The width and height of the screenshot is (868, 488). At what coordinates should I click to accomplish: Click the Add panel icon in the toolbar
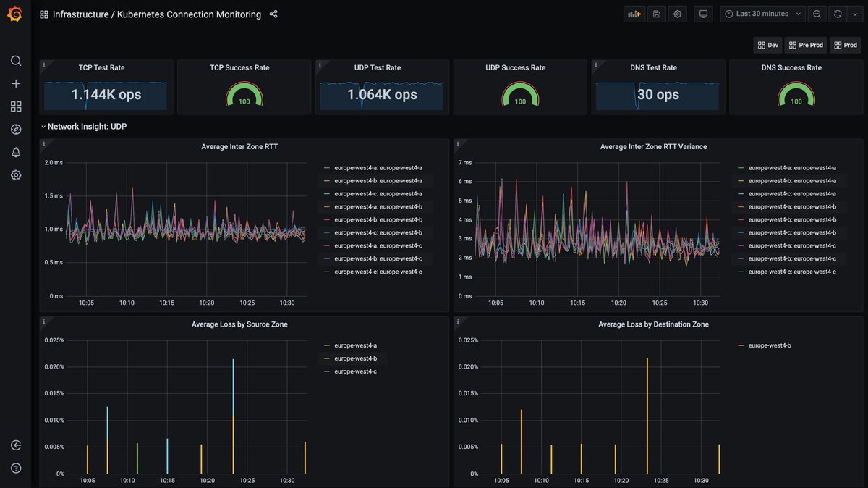pos(634,14)
